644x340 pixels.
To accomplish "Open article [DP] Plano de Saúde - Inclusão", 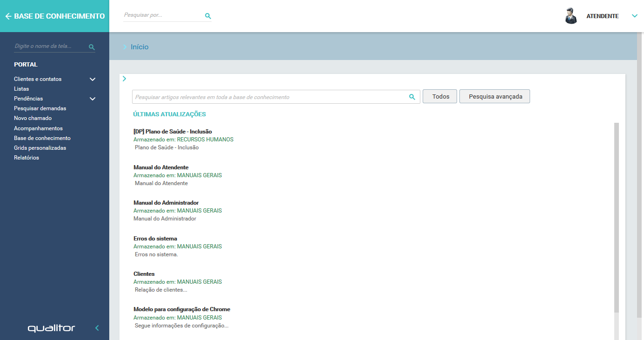I will 173,132.
